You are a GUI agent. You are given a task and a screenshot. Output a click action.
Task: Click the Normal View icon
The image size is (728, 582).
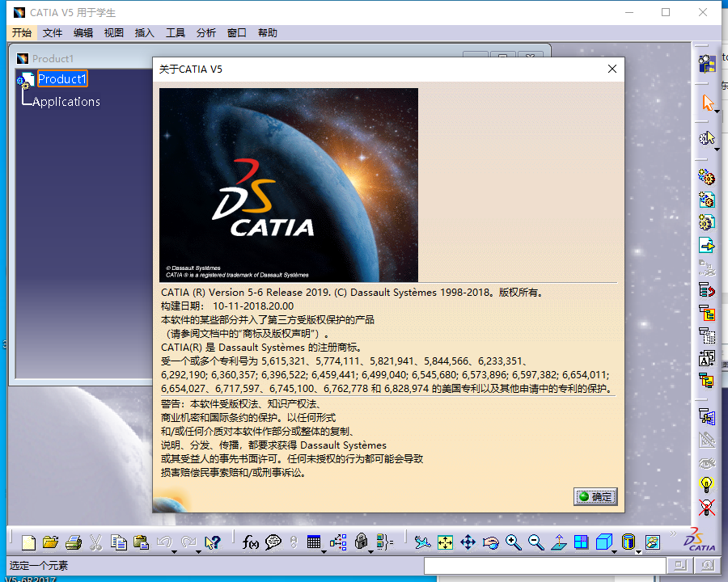click(x=558, y=542)
